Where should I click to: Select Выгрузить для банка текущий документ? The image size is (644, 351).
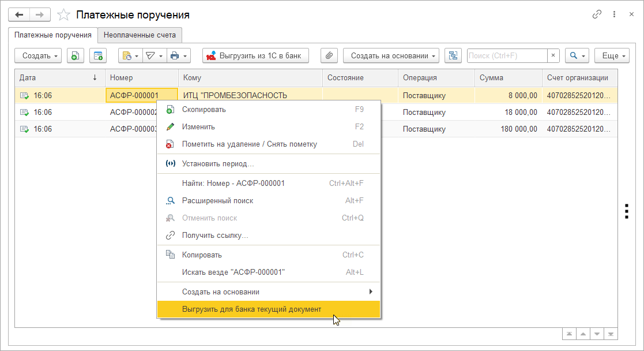coord(251,309)
